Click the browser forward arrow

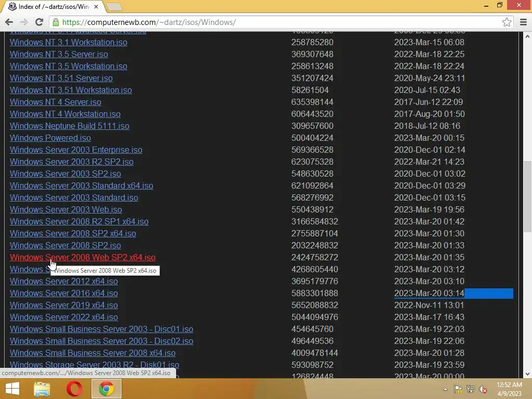[24, 22]
